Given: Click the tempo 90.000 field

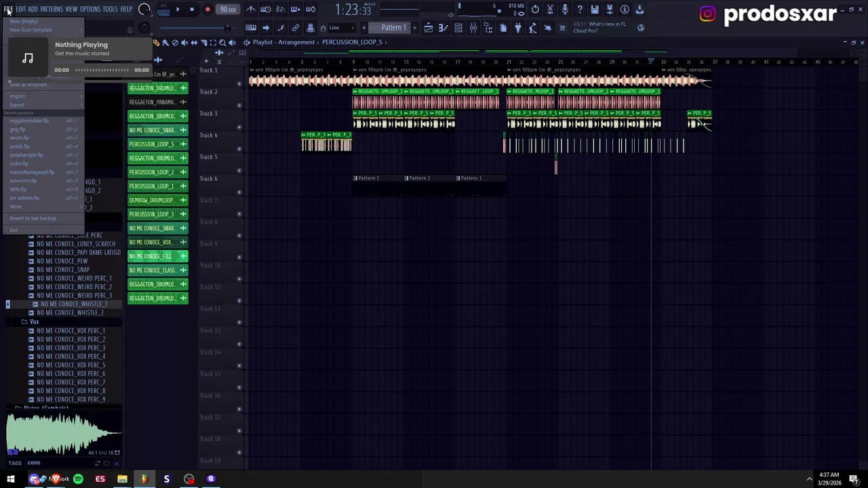Looking at the screenshot, I should [228, 9].
